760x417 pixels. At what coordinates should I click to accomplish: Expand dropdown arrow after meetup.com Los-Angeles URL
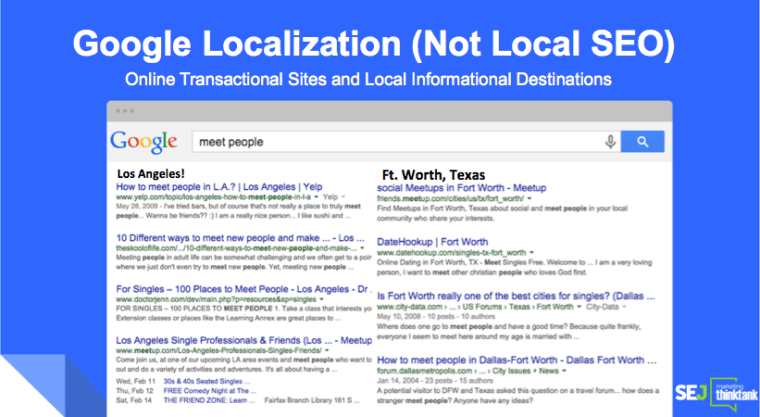(x=327, y=351)
